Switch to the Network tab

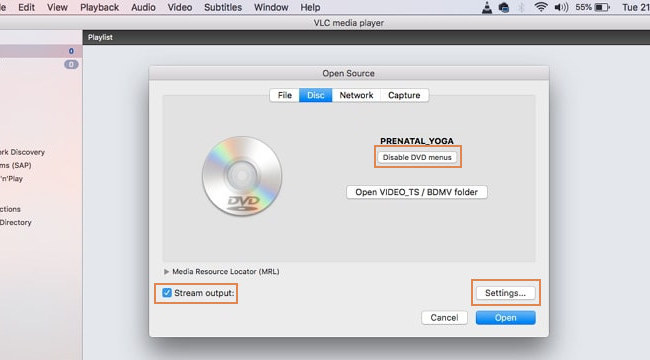[x=356, y=95]
